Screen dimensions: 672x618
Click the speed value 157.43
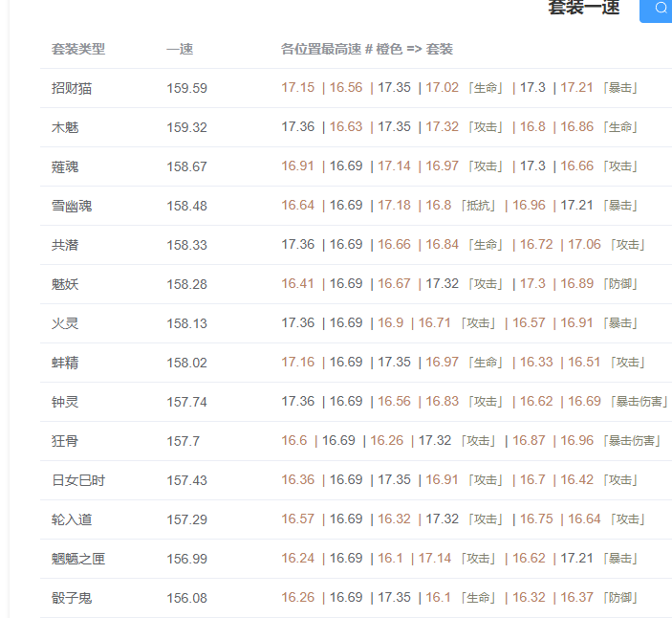pos(186,480)
